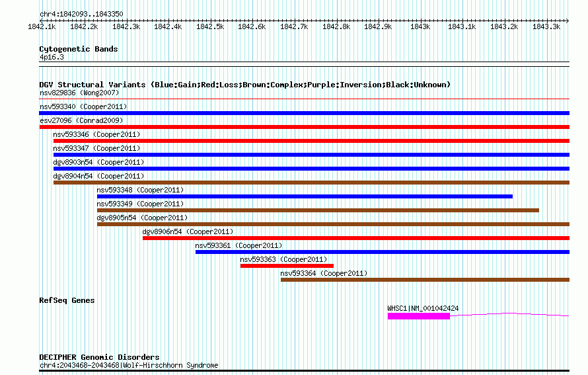Open the nsv593348 (Cooper2011) label
Viewport: 588px width, 375px height.
pos(140,190)
